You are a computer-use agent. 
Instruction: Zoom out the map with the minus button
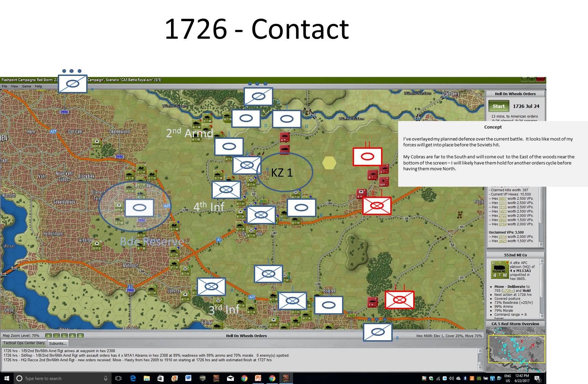pos(57,336)
